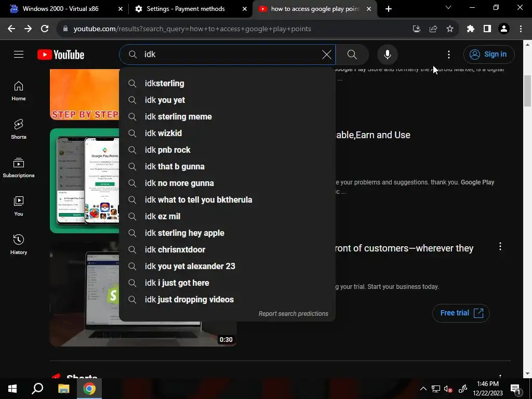Open Home in the sidebar
532x399 pixels.
click(19, 91)
